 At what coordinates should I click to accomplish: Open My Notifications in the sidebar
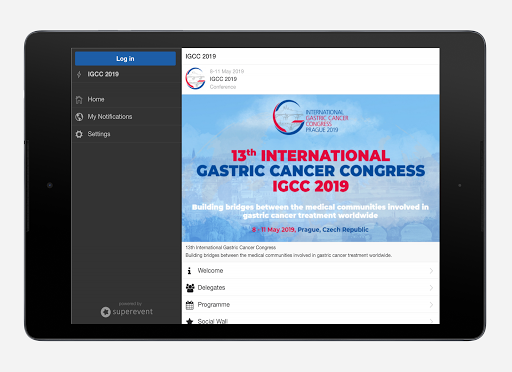click(127, 117)
